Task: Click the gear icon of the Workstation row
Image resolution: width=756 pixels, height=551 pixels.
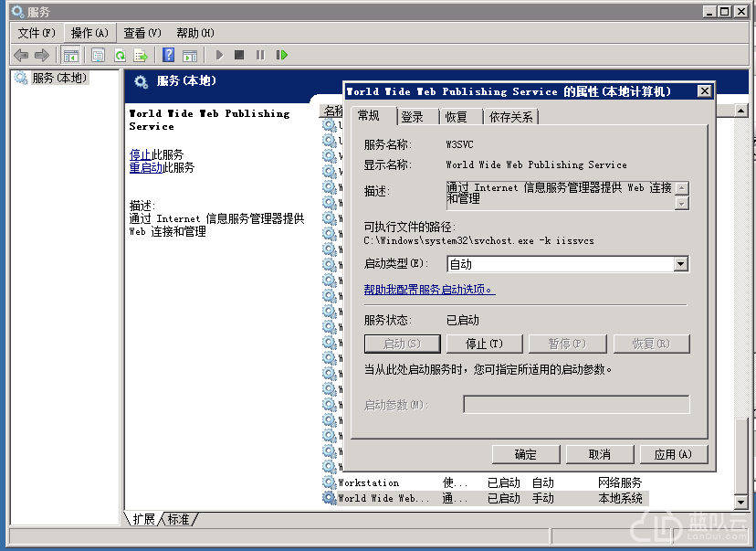Action: pyautogui.click(x=329, y=482)
